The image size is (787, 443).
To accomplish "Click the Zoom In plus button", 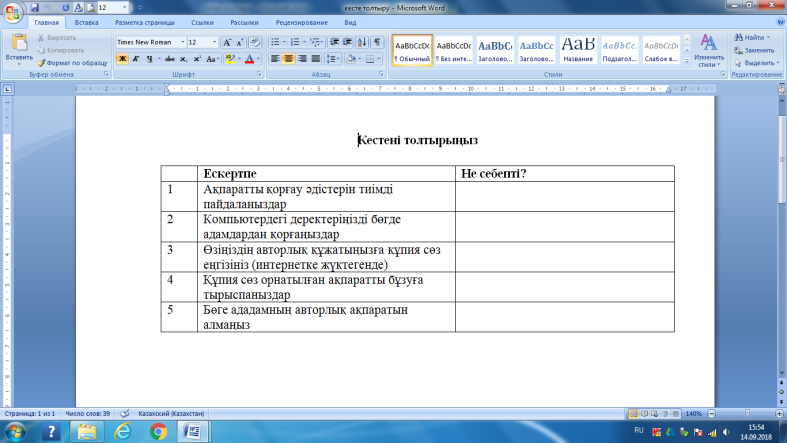I will (x=779, y=414).
